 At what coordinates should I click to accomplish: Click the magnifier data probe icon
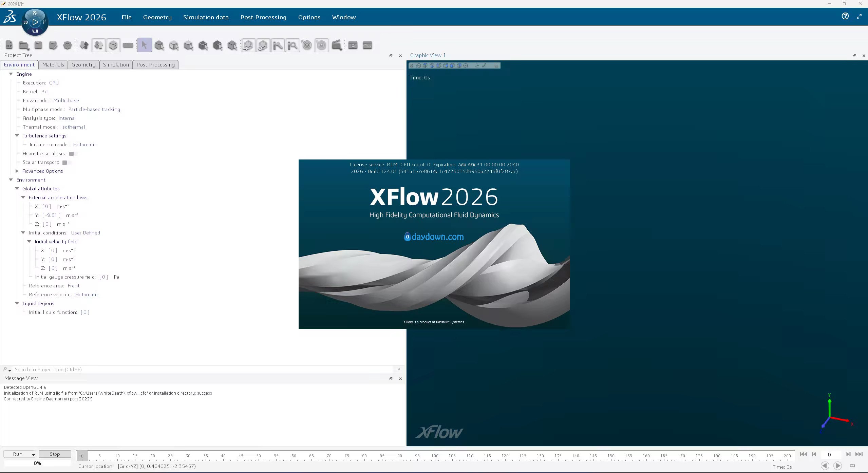click(292, 45)
